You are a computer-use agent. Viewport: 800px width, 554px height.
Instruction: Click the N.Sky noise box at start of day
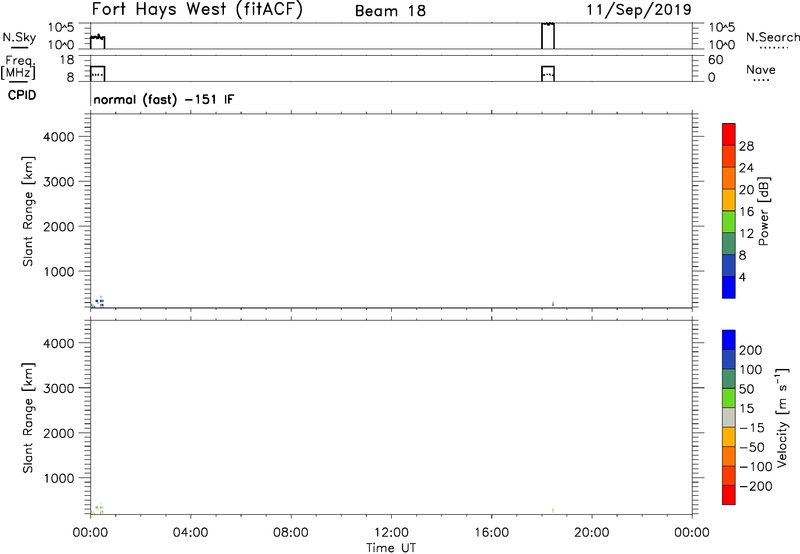point(97,42)
